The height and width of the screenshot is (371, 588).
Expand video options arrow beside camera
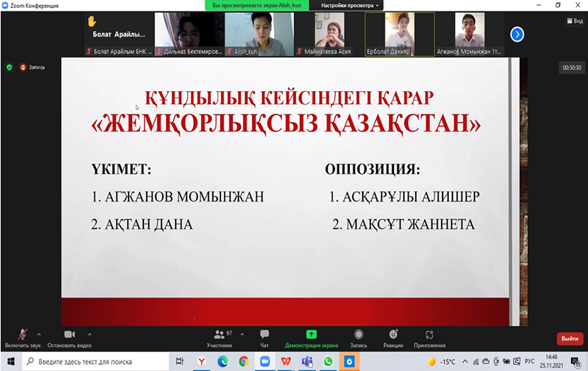[x=90, y=334]
